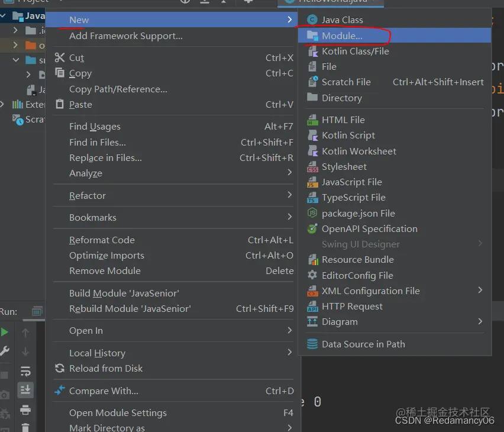This screenshot has width=504, height=432.
Task: Click the Diagram icon
Action: [x=312, y=321]
